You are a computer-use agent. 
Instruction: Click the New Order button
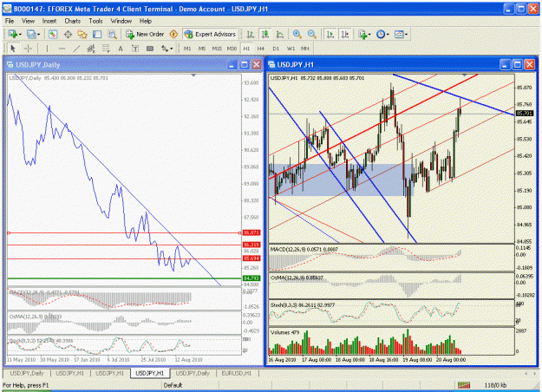145,34
